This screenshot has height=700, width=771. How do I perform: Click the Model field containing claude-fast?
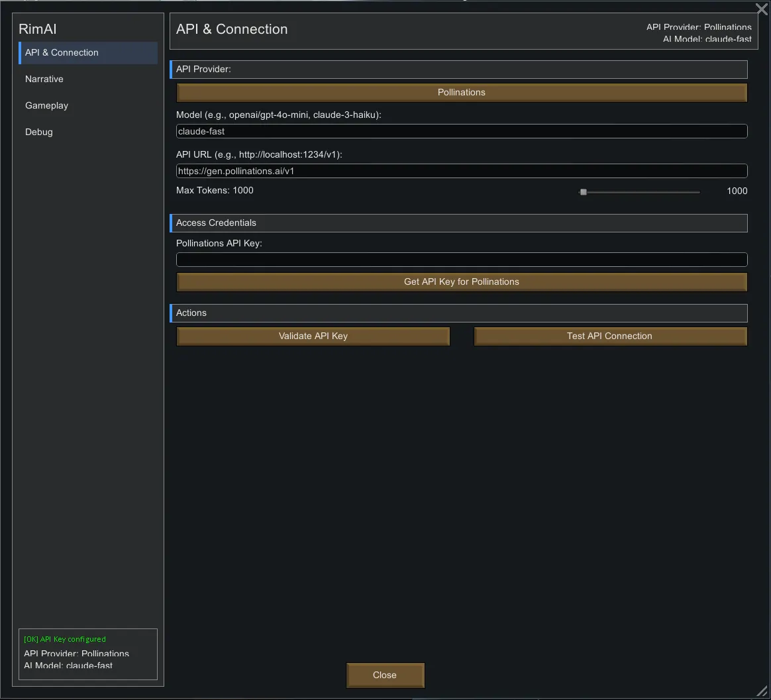pyautogui.click(x=462, y=132)
